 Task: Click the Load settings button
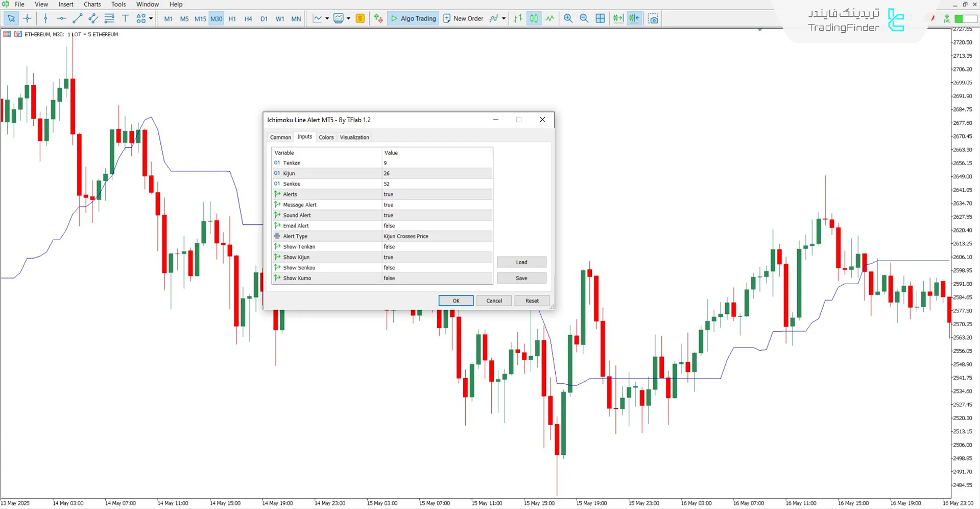[521, 262]
